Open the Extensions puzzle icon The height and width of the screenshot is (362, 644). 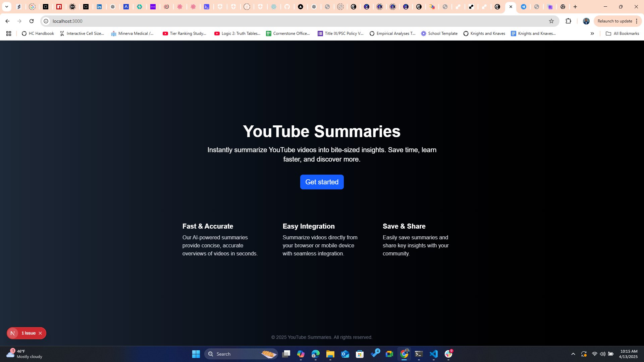(x=568, y=21)
